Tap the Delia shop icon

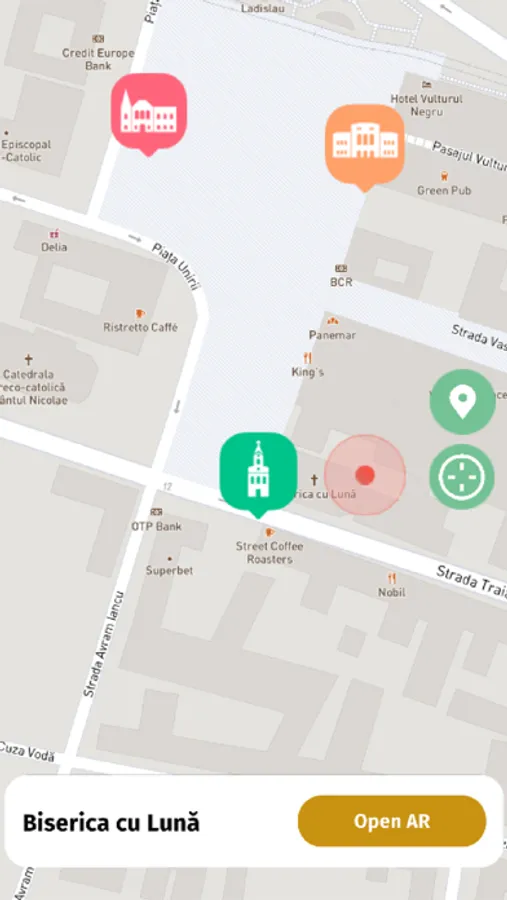tap(54, 234)
